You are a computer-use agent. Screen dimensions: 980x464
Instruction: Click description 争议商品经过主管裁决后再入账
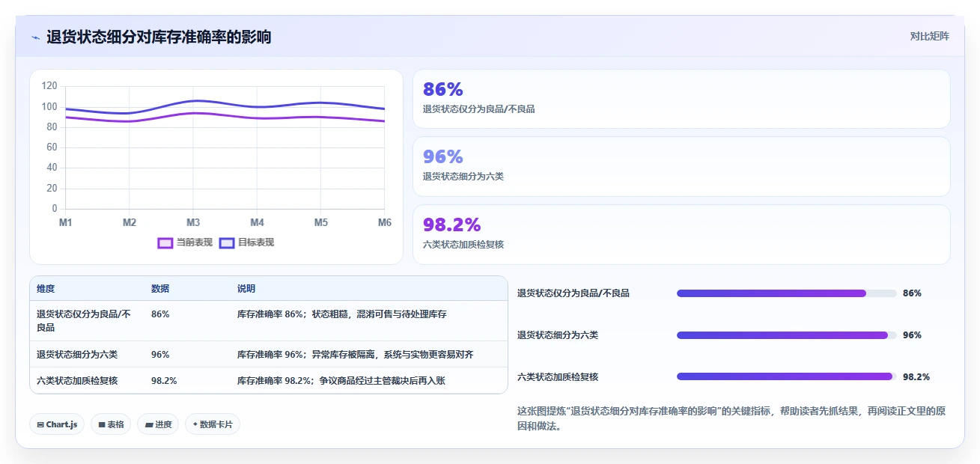(382, 381)
